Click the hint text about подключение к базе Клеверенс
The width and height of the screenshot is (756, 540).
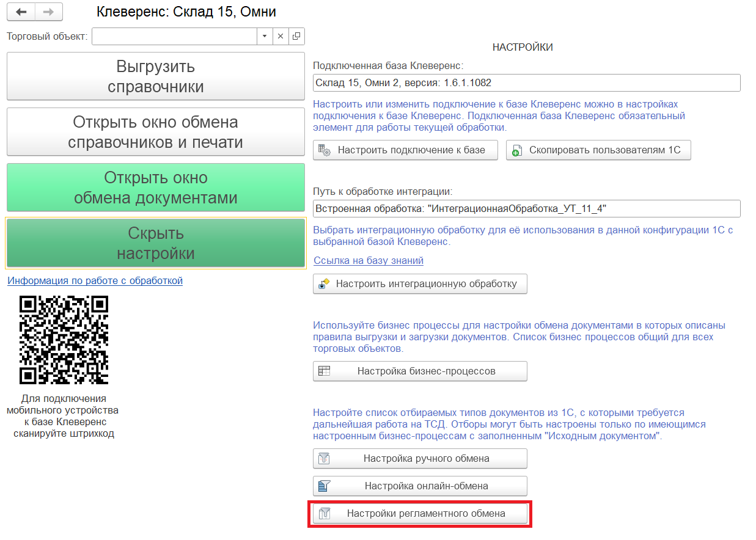point(499,116)
